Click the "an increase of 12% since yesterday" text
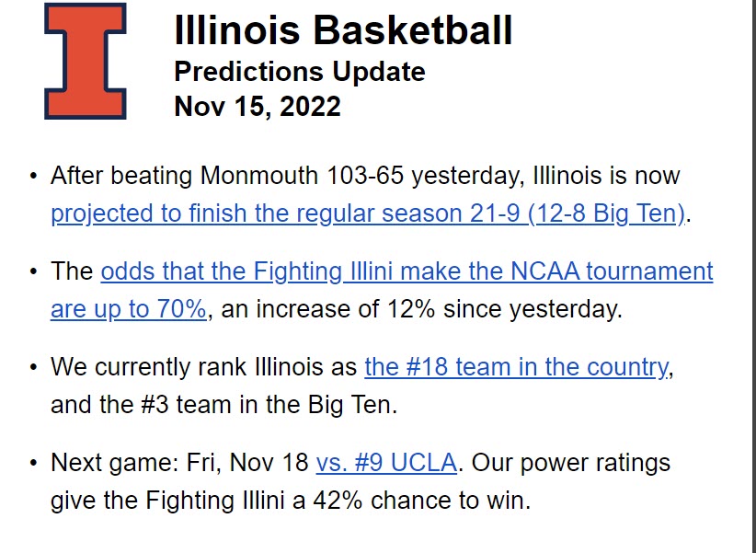This screenshot has width=756, height=553. point(422,309)
